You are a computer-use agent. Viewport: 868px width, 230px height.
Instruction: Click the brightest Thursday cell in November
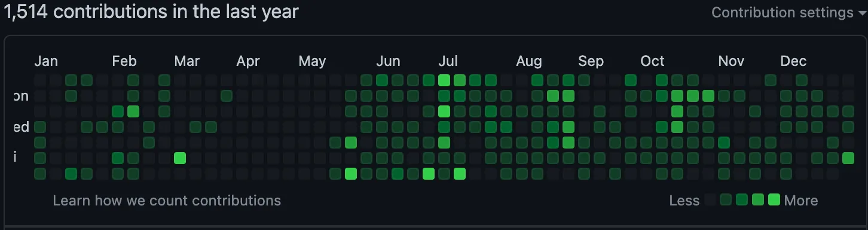pos(724,143)
